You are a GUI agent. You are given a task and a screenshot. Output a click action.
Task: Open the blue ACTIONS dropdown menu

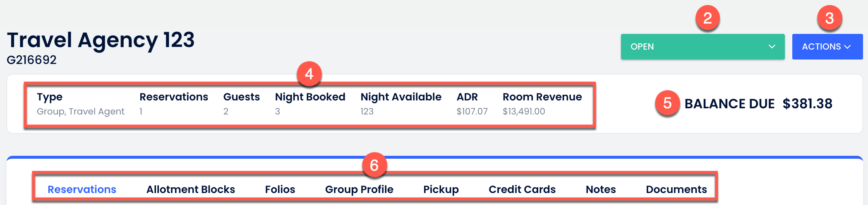(827, 47)
